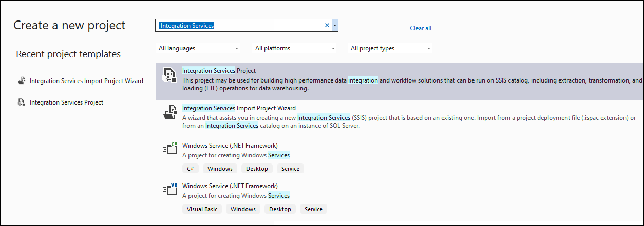The image size is (644, 226).
Task: Click the Integration Services Import Project Wizard template icon
Action: 169,112
